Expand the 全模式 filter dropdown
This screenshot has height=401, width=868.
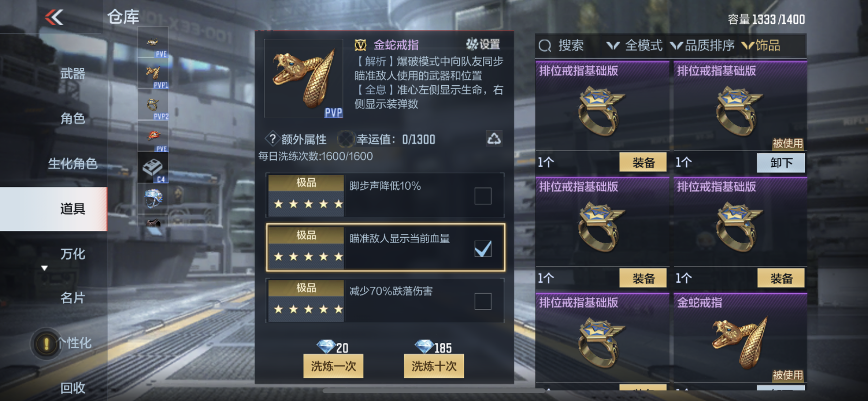(634, 46)
